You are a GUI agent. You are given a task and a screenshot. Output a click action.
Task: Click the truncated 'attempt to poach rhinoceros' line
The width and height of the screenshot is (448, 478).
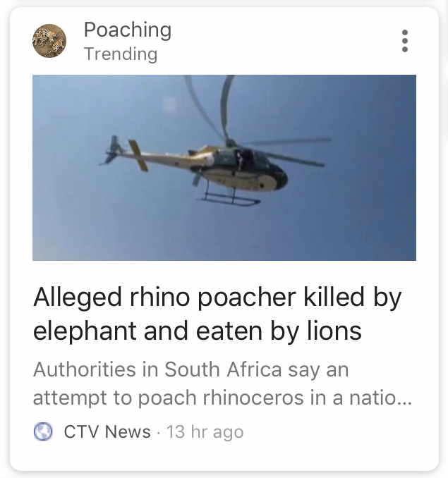tap(176, 398)
